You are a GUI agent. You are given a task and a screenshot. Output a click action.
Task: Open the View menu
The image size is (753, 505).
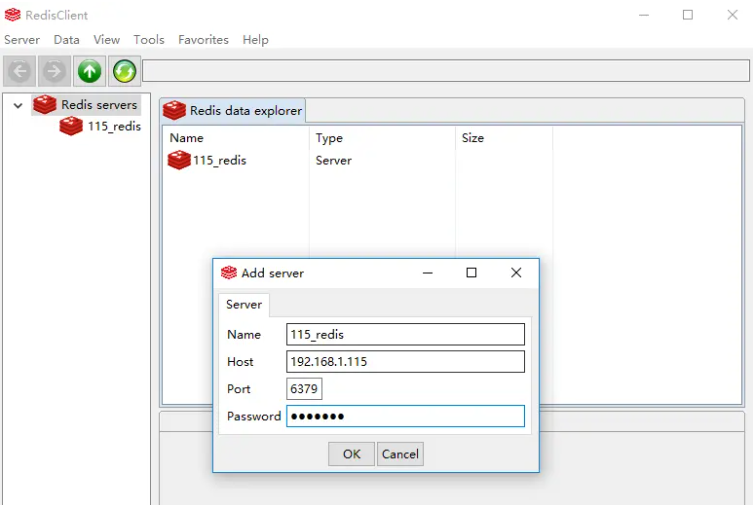coord(107,40)
